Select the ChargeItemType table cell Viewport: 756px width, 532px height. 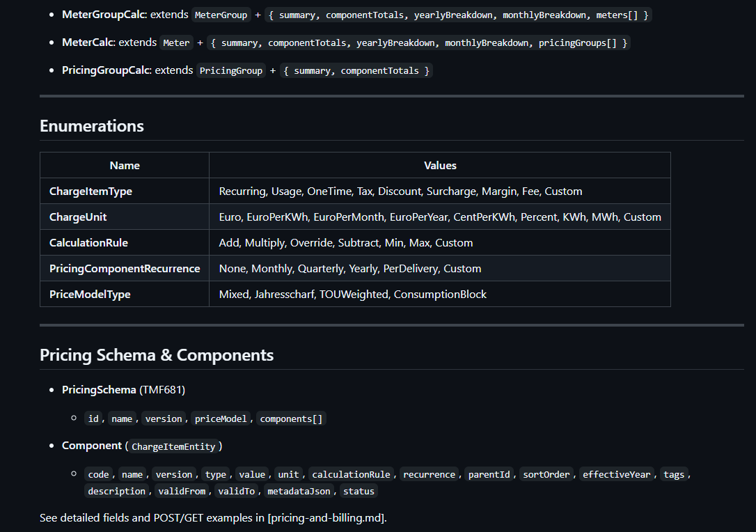tap(125, 191)
